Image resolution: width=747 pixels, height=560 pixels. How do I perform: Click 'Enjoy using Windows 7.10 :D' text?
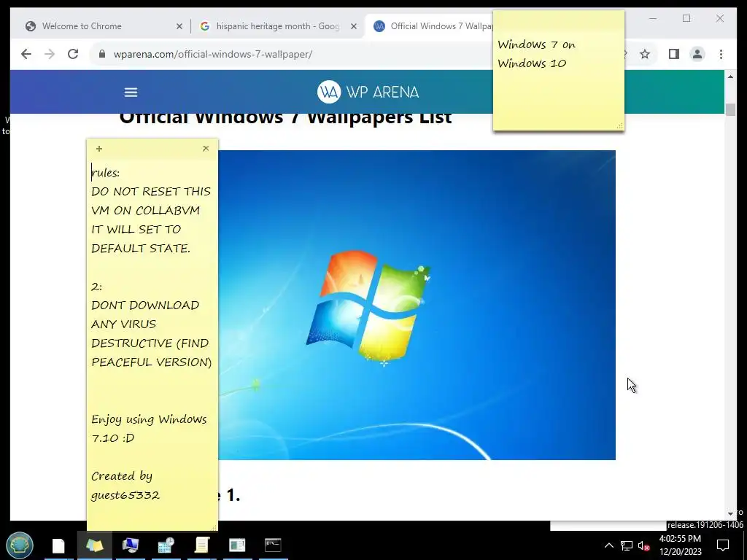point(149,429)
